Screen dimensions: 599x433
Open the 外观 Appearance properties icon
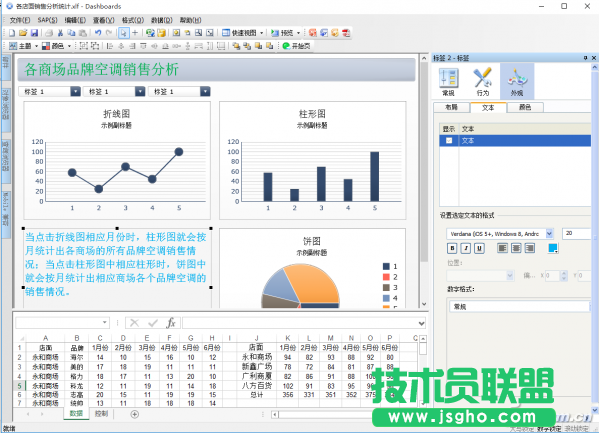pos(517,82)
